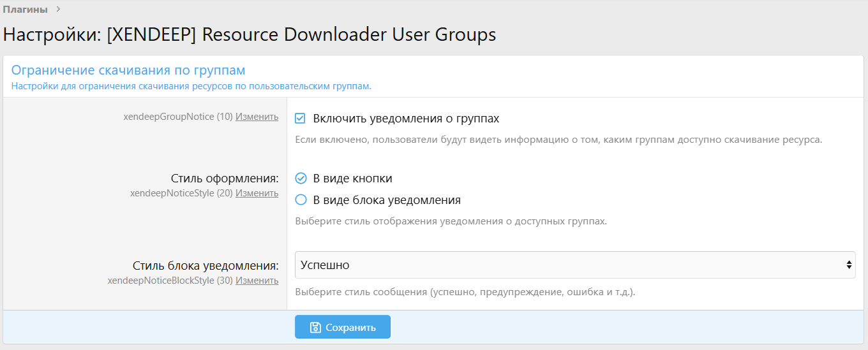
Task: Untick the Включить уведомления о группах checkbox
Action: tap(301, 119)
